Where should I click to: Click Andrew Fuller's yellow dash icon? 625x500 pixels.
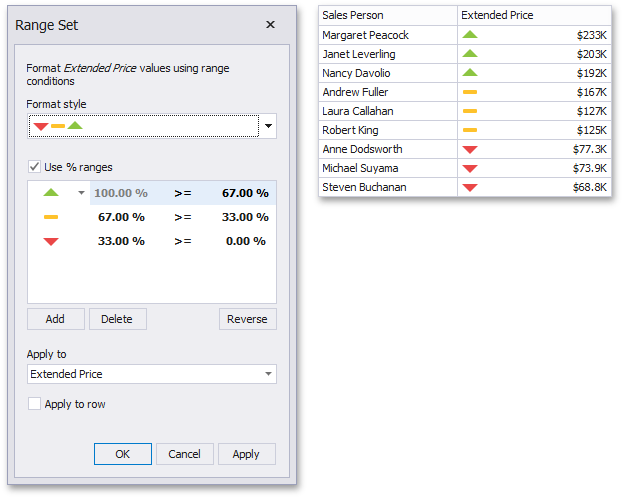470,92
